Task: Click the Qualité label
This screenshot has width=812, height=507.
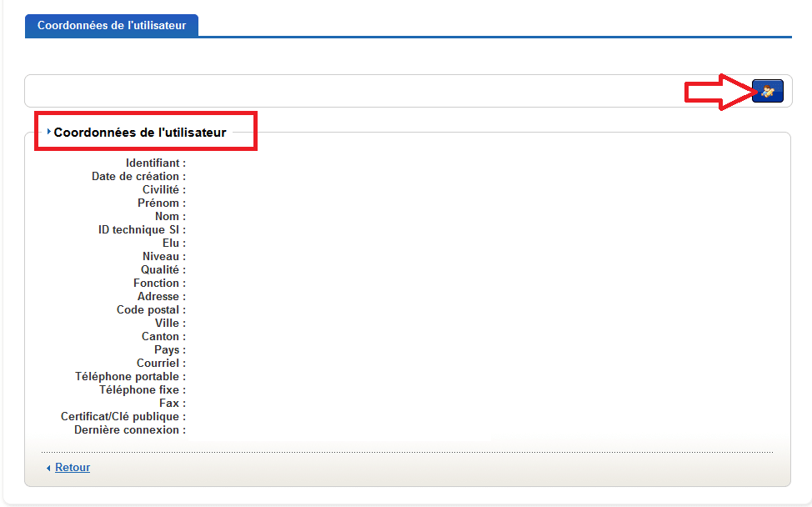Action: click(x=163, y=270)
